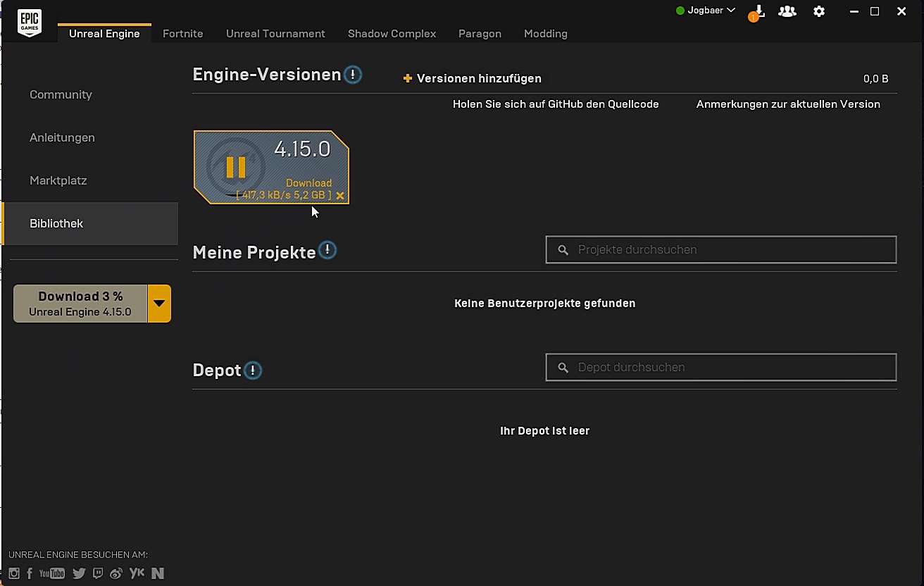Click the Epic Games logo

(30, 21)
